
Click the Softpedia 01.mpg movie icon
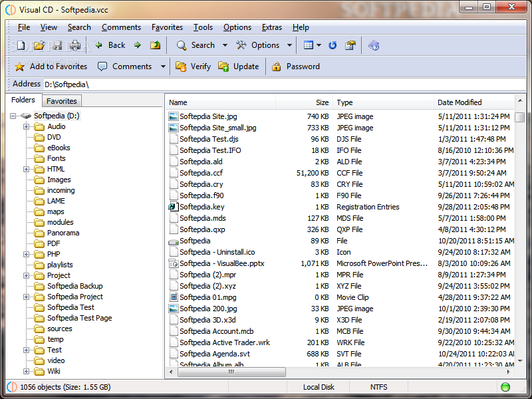174,297
